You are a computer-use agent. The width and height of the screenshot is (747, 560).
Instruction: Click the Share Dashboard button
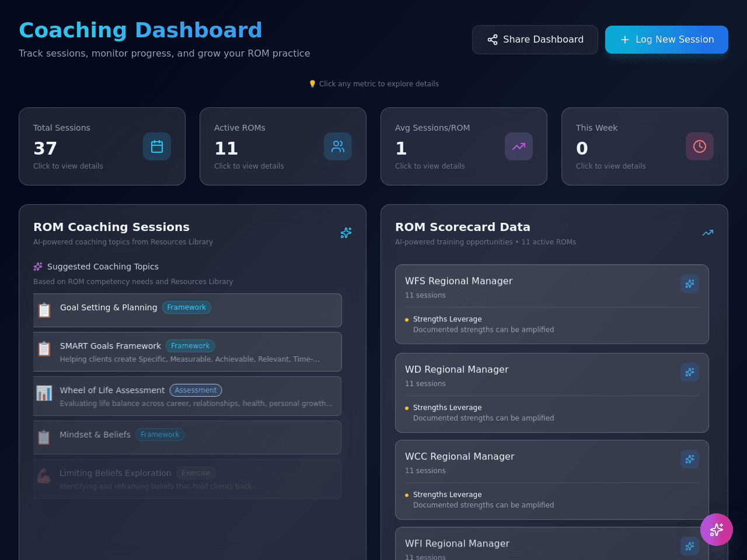click(x=535, y=40)
